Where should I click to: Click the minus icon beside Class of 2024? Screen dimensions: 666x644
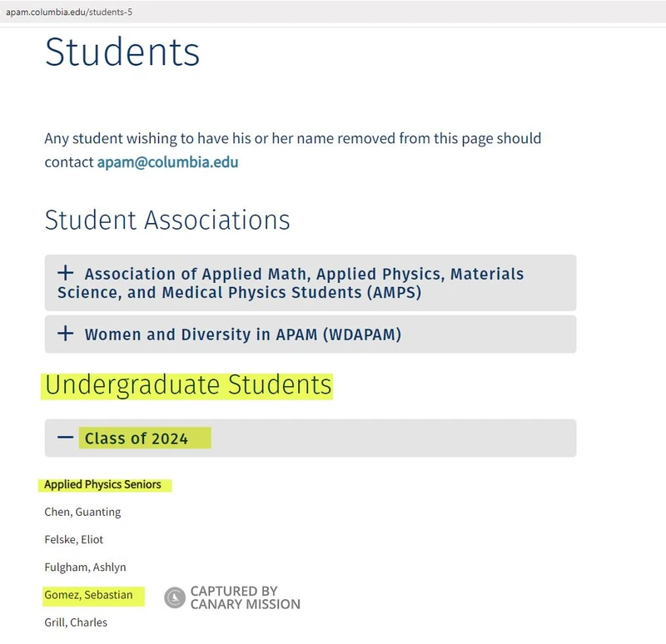[x=66, y=438]
